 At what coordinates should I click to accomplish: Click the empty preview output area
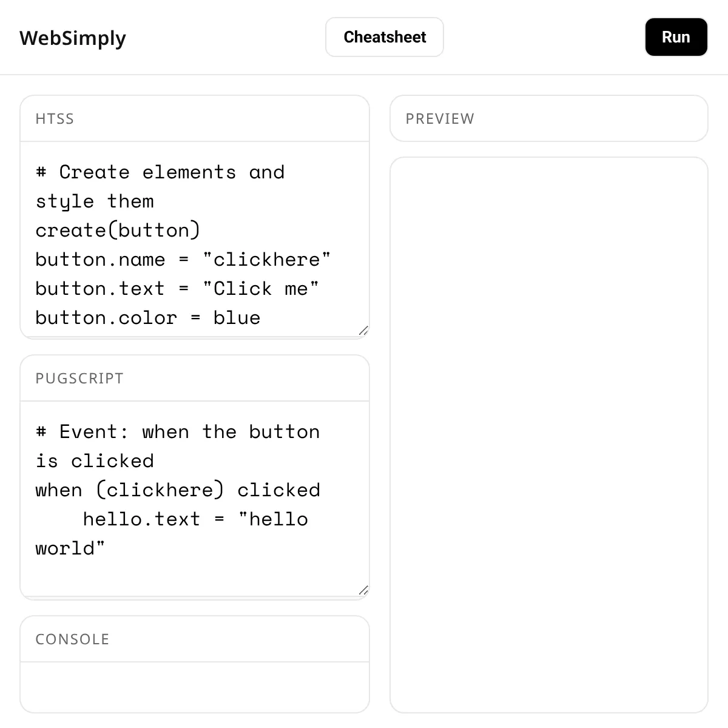pyautogui.click(x=548, y=435)
